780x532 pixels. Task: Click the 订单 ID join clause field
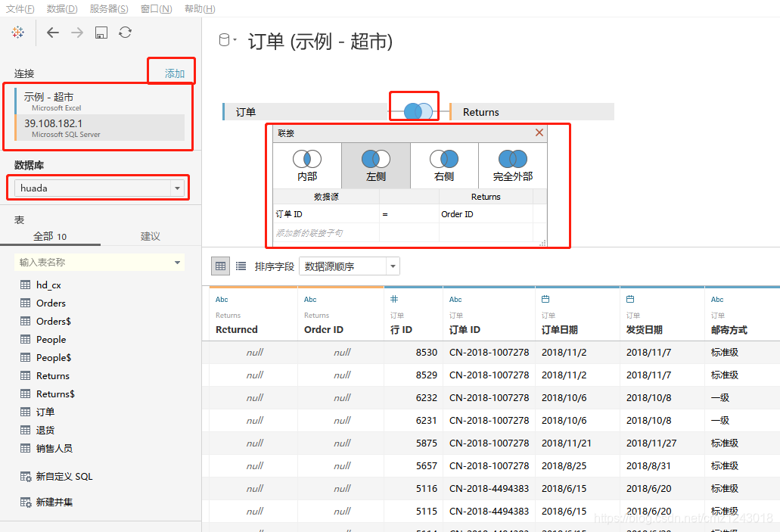pyautogui.click(x=326, y=214)
